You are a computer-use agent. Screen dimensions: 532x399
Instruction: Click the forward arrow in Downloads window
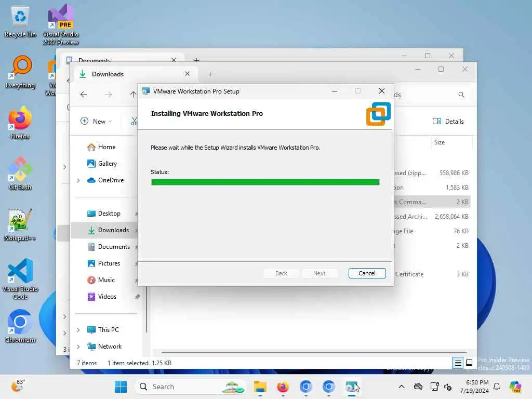(108, 95)
